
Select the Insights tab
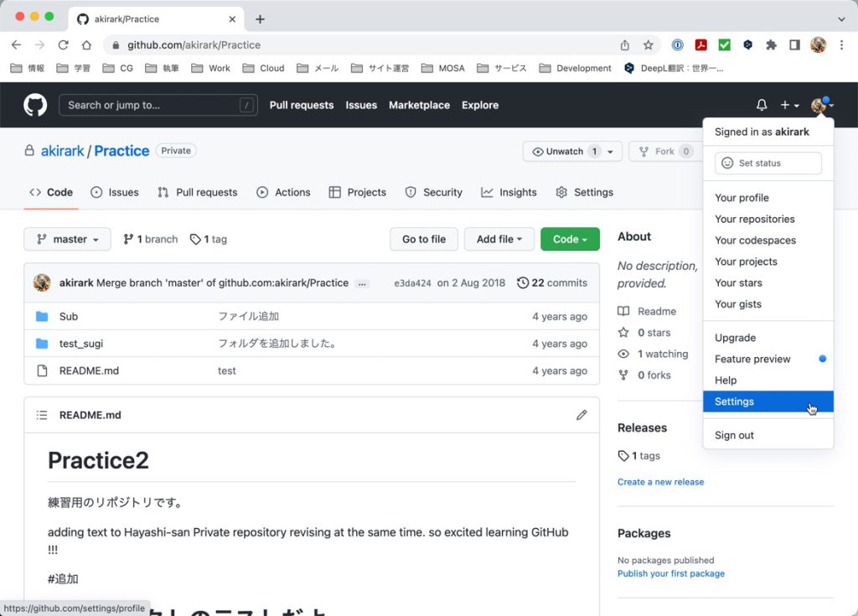tap(509, 192)
